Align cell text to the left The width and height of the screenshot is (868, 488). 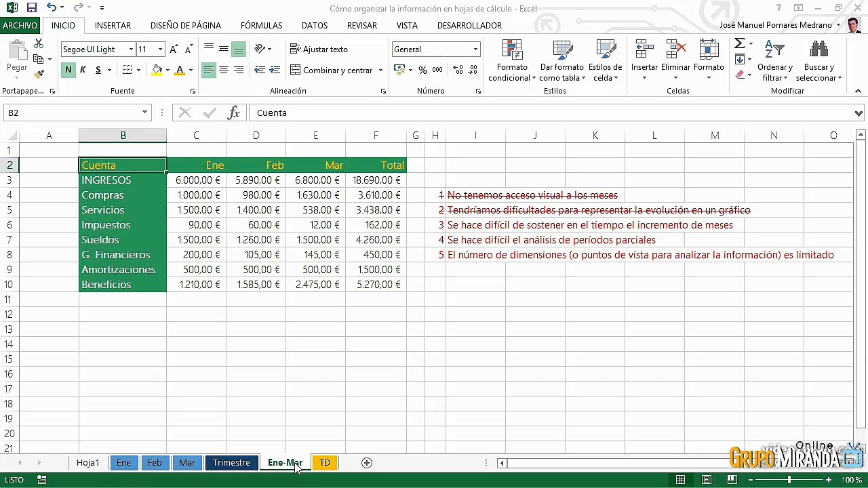pos(209,70)
